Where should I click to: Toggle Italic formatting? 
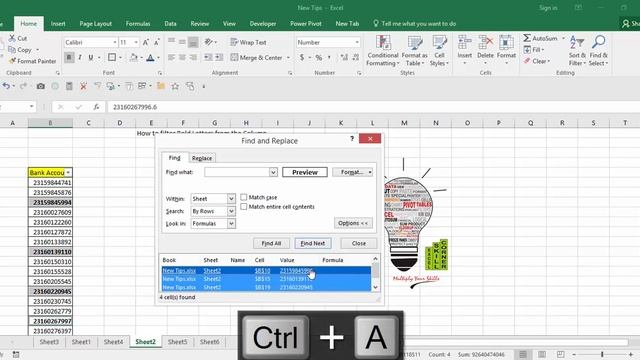[80, 58]
